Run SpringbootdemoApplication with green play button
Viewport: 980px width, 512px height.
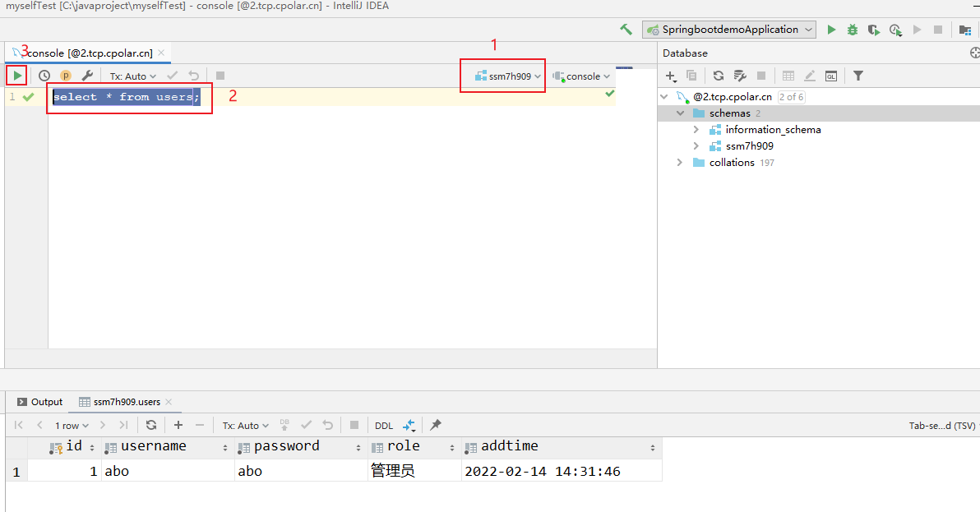tap(831, 30)
